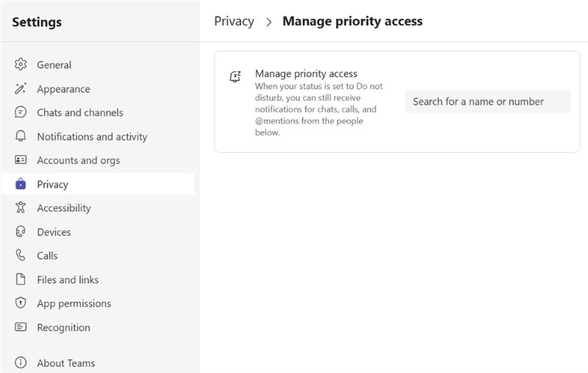The image size is (588, 373).
Task: Go to Notifications and activity settings
Action: (x=92, y=137)
